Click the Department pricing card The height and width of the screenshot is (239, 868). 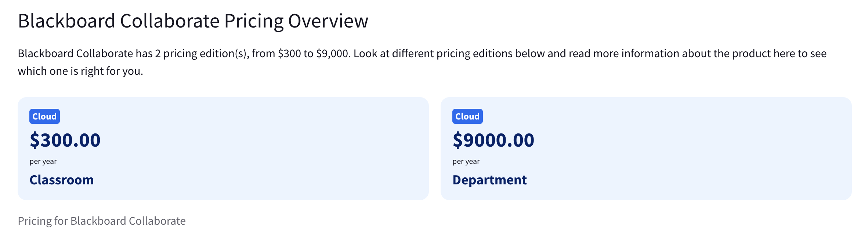click(x=679, y=148)
